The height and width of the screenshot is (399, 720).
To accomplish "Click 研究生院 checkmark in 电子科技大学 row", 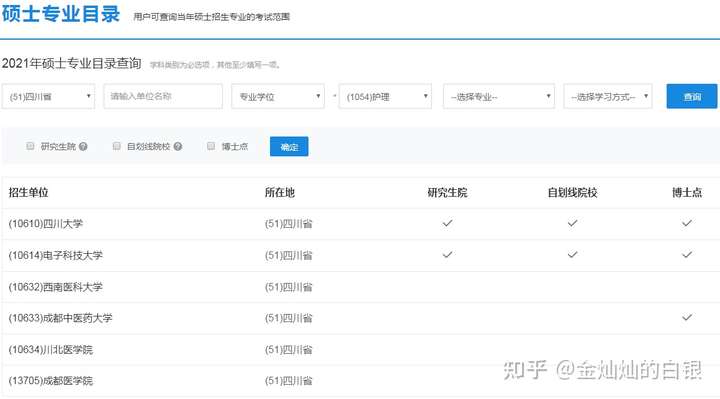I will point(447,254).
